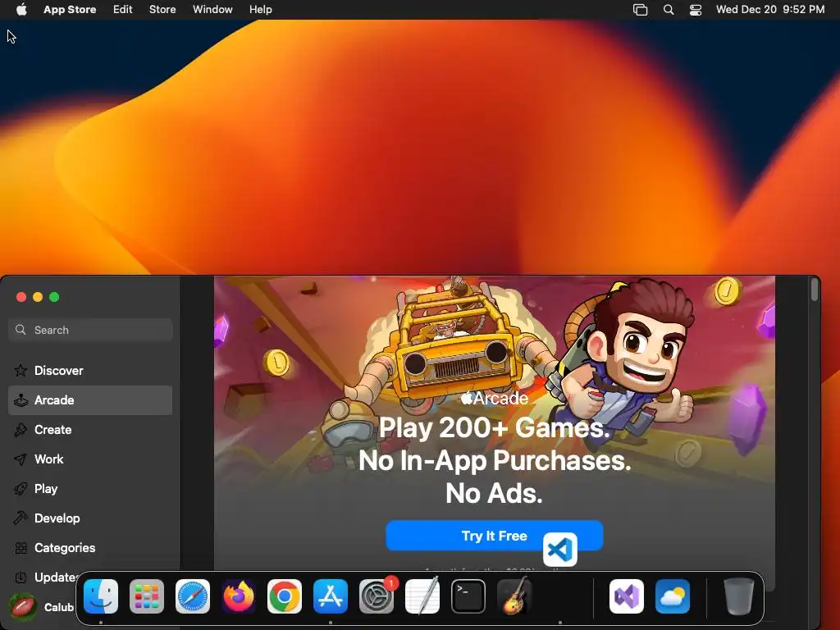This screenshot has height=630, width=840.
Task: Click the green full-screen window button
Action: coord(54,297)
